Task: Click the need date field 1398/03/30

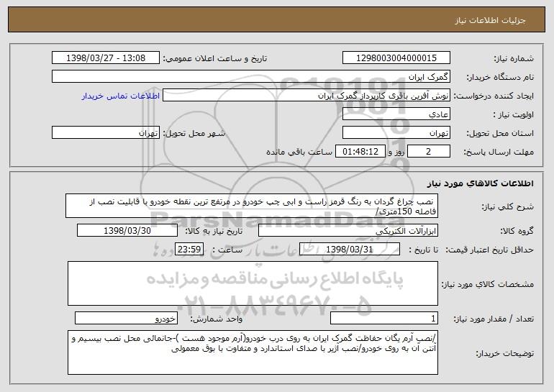Action: coord(127,230)
